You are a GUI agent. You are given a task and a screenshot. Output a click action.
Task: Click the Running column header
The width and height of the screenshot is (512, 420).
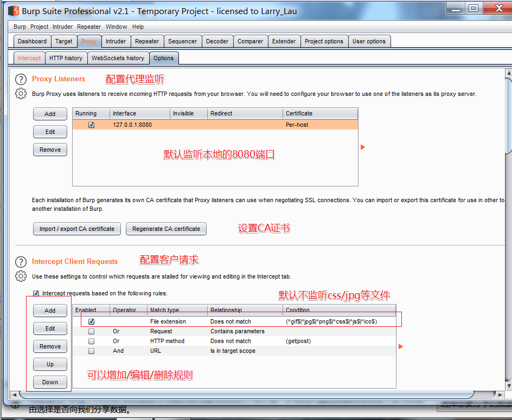click(91, 114)
